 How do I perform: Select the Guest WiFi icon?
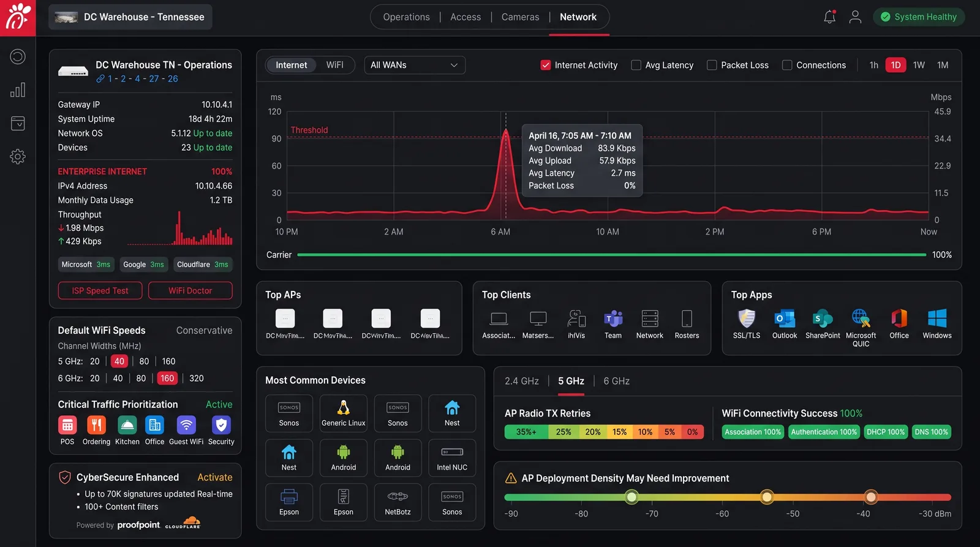(186, 424)
